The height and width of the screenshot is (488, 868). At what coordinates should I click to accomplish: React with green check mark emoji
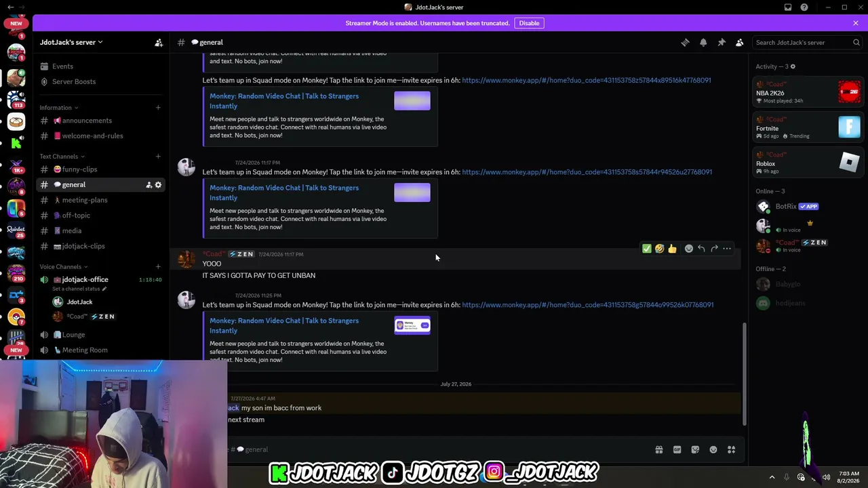(x=647, y=249)
